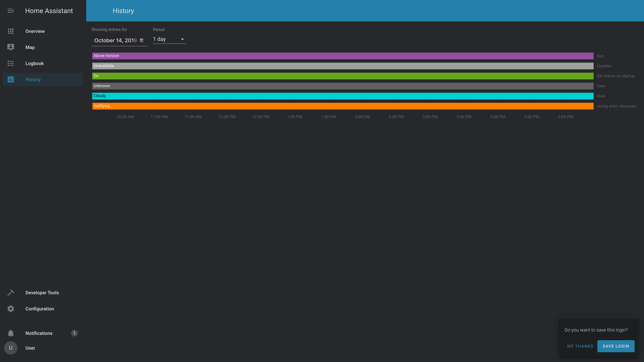This screenshot has width=644, height=362.
Task: Open the Logbook menu item
Action: [35, 64]
